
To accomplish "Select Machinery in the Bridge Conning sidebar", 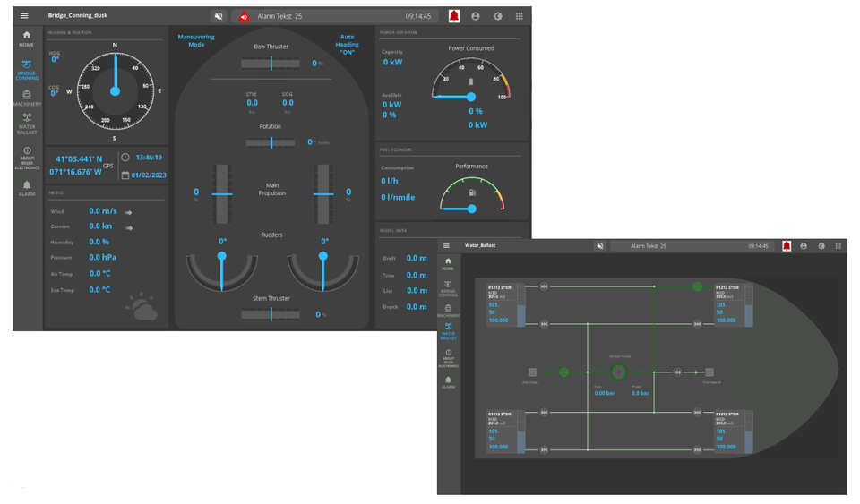I will tap(27, 98).
